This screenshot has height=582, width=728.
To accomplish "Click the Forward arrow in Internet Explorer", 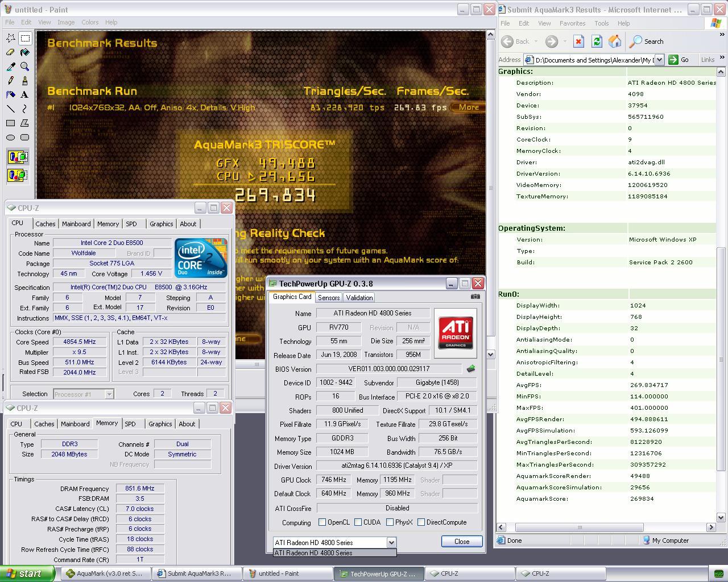I will (551, 41).
